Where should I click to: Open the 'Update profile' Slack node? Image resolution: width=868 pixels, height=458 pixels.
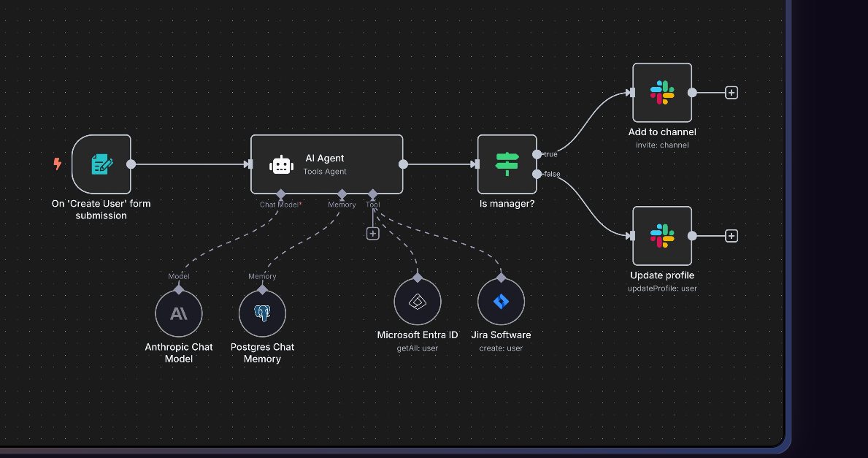tap(662, 236)
